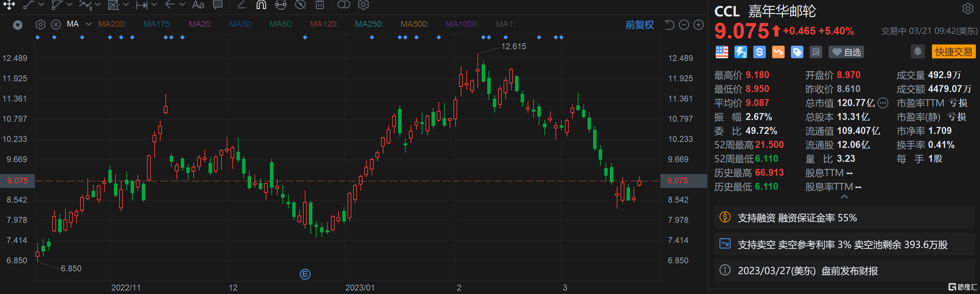This screenshot has height=294, width=980.
Task: Select the Aa text annotation tool
Action: [x=198, y=5]
